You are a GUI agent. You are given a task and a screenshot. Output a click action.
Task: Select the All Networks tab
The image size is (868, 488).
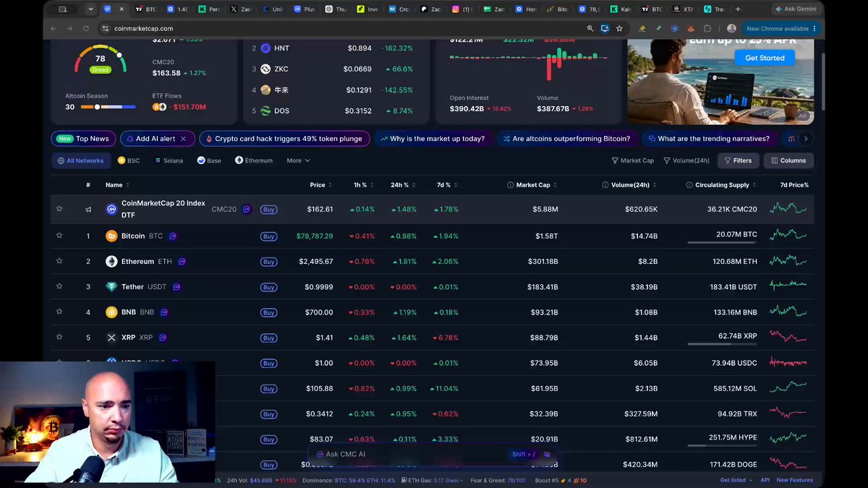81,160
